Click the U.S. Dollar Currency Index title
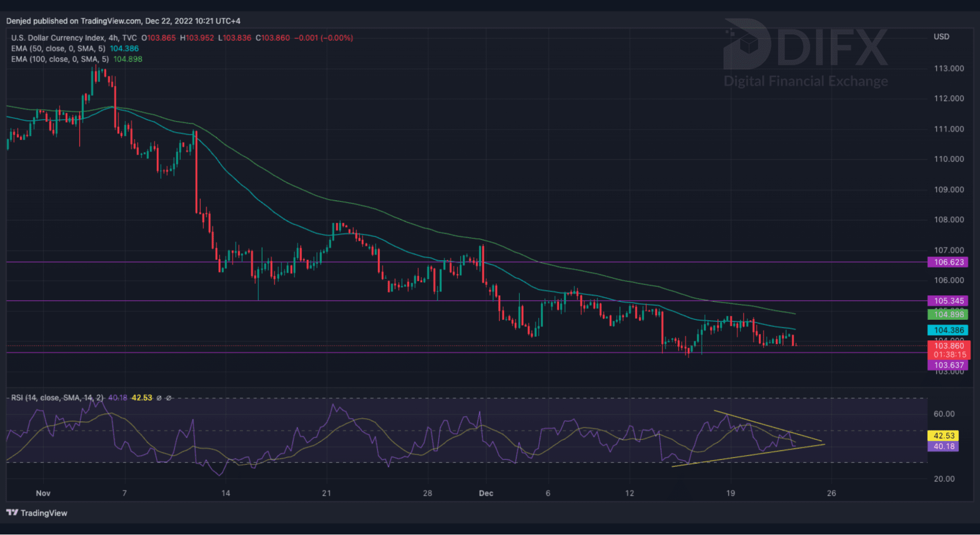This screenshot has height=535, width=980. pyautogui.click(x=58, y=38)
